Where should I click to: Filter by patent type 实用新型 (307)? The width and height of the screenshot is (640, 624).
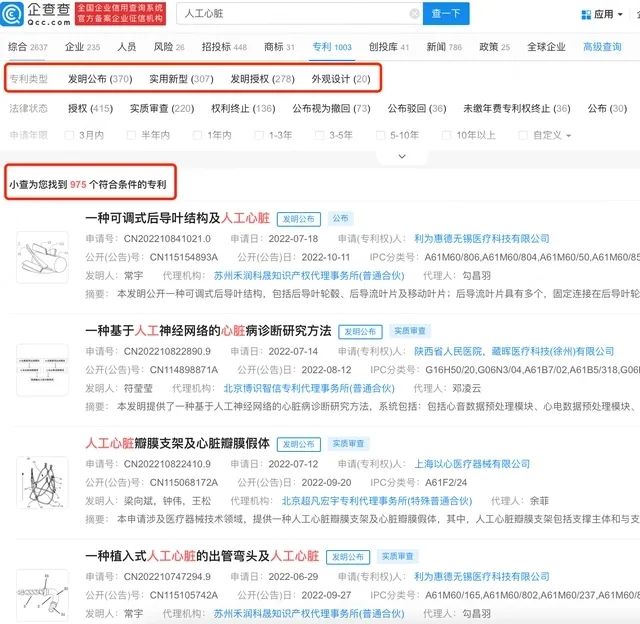pyautogui.click(x=181, y=79)
